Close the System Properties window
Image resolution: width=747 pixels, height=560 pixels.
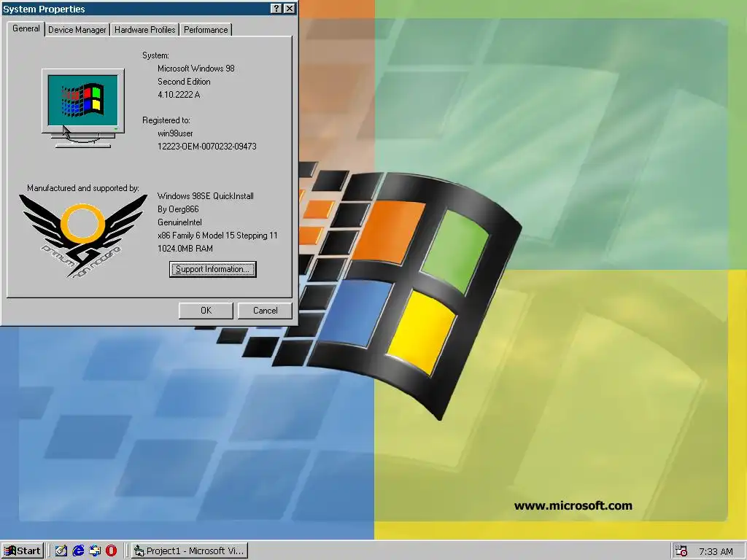coord(289,9)
